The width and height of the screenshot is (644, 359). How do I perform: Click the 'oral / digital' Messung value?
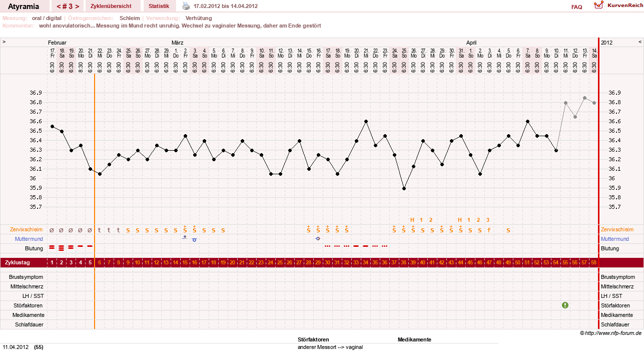[47, 18]
